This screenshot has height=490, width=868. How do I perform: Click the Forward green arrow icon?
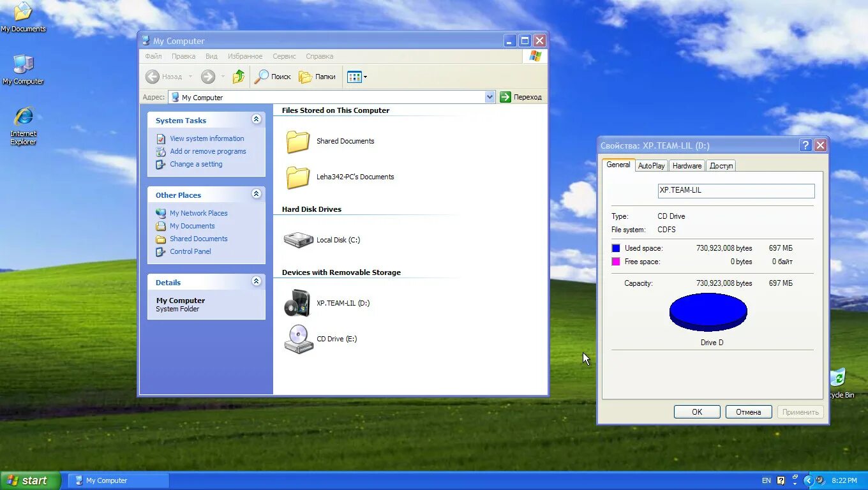[208, 77]
